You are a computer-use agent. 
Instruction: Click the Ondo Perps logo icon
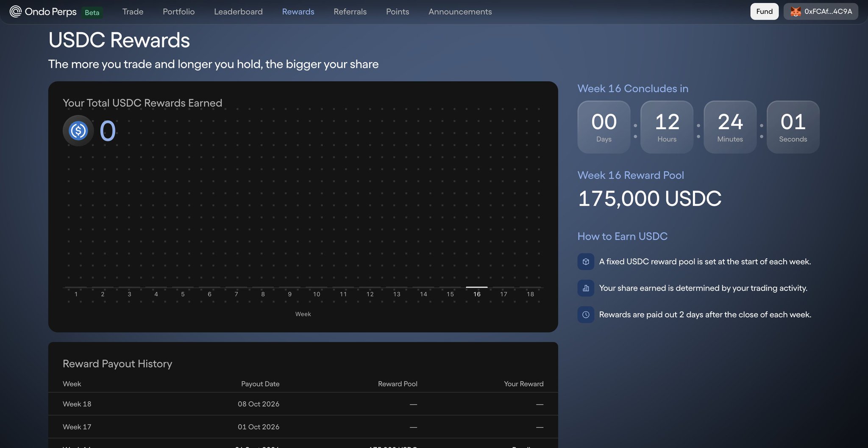click(16, 11)
